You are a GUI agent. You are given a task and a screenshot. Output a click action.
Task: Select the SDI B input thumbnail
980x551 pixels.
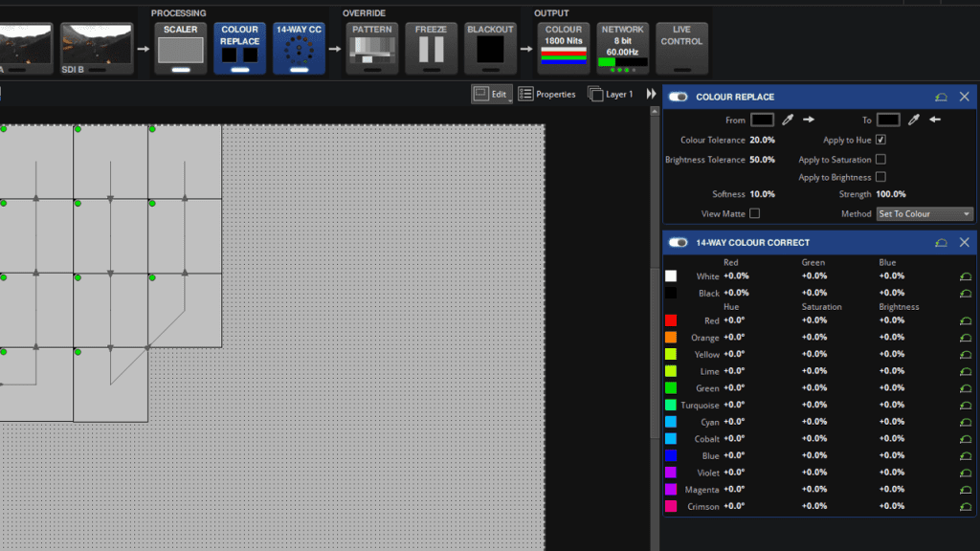97,49
